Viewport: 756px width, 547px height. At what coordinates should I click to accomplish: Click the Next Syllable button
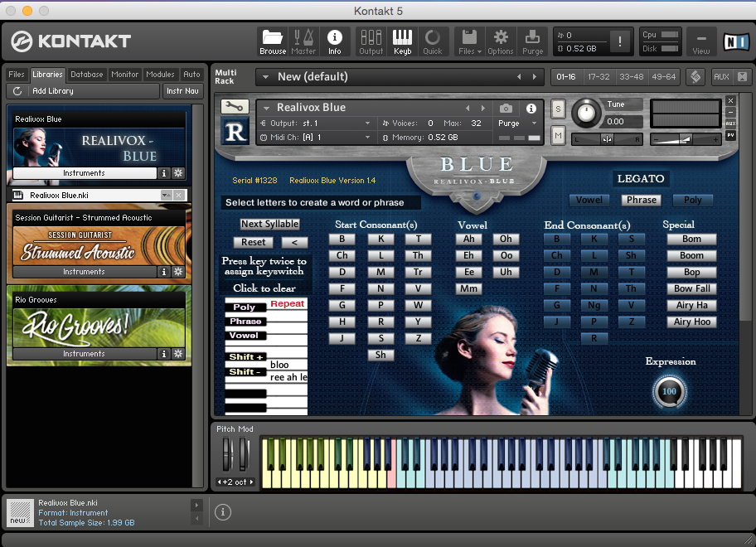click(270, 224)
